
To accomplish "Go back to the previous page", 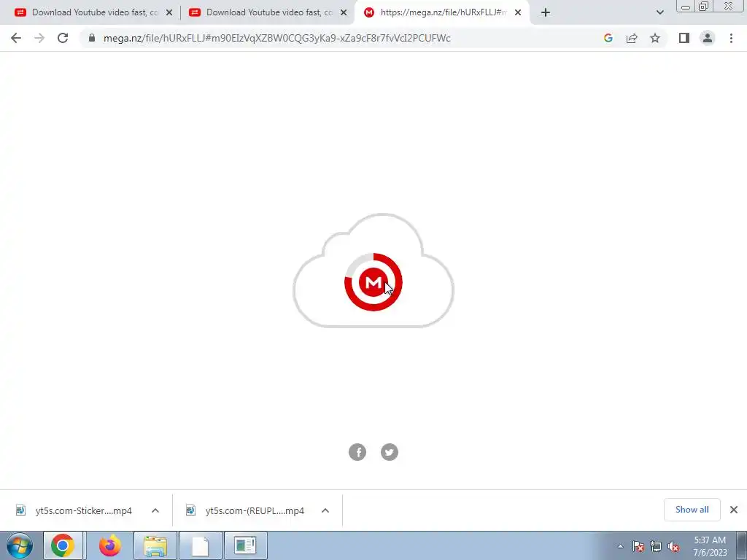I will (16, 38).
